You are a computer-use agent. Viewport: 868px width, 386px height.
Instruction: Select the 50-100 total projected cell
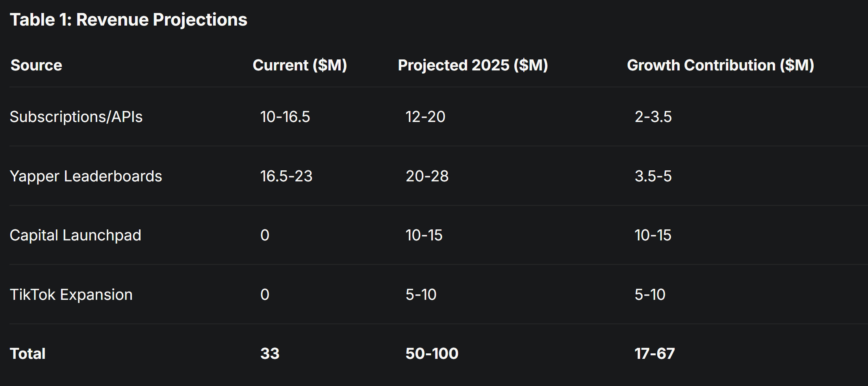pyautogui.click(x=432, y=354)
